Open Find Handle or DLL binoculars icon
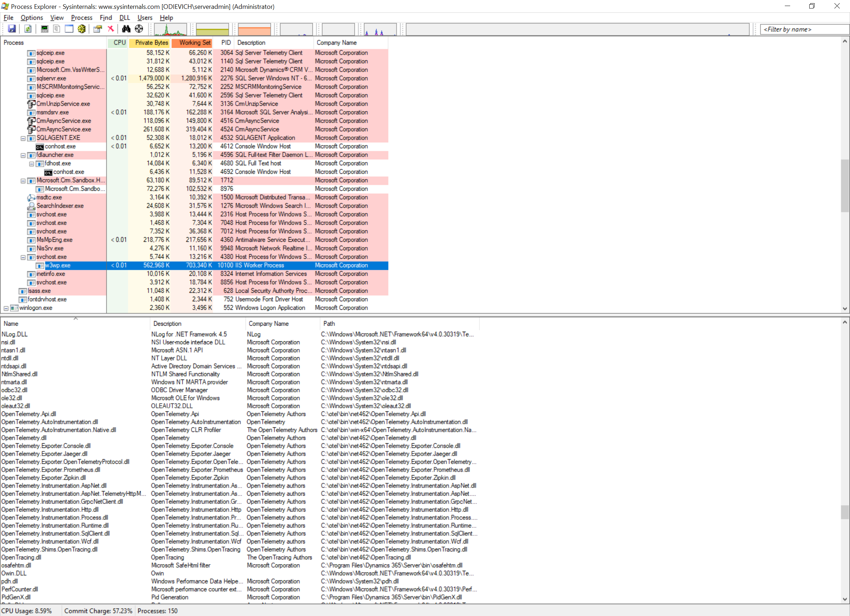The width and height of the screenshot is (850, 616). [x=126, y=29]
